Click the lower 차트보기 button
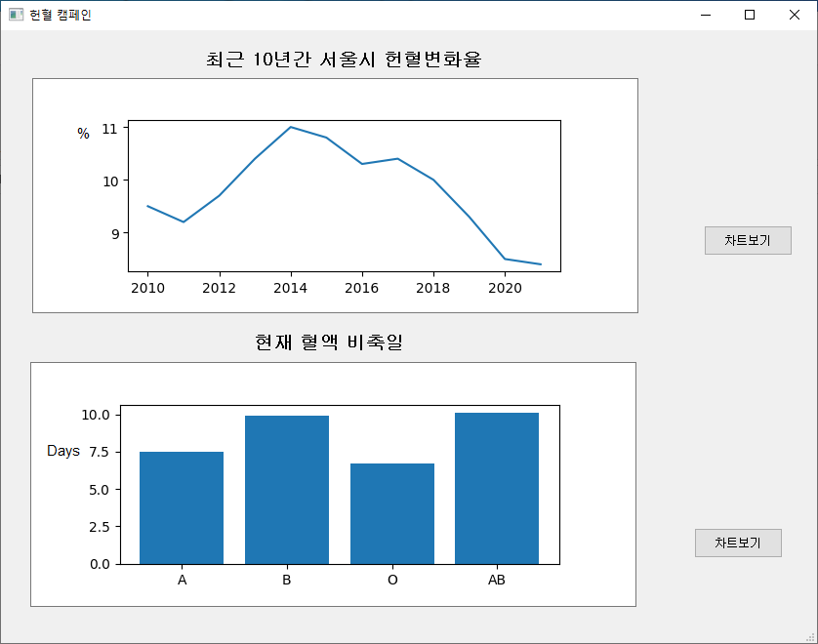This screenshot has height=644, width=818. tap(738, 543)
